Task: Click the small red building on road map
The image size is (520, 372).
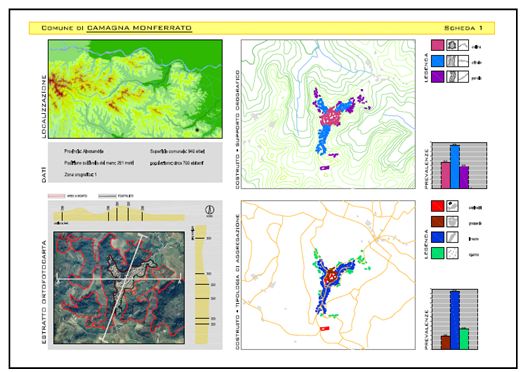Action: 324,329
